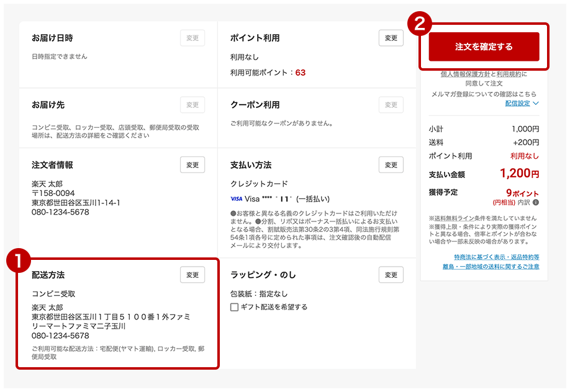Open 変更 for 注文者情報

tap(192, 165)
